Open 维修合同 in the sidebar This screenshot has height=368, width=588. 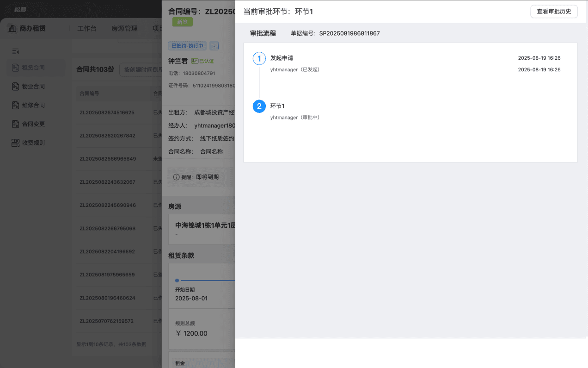click(36, 106)
